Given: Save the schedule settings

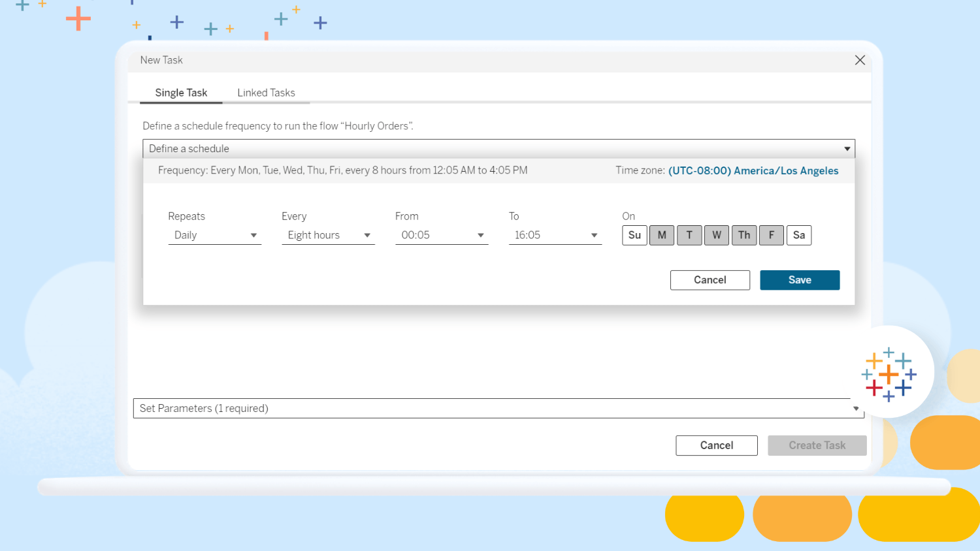Looking at the screenshot, I should pos(800,280).
